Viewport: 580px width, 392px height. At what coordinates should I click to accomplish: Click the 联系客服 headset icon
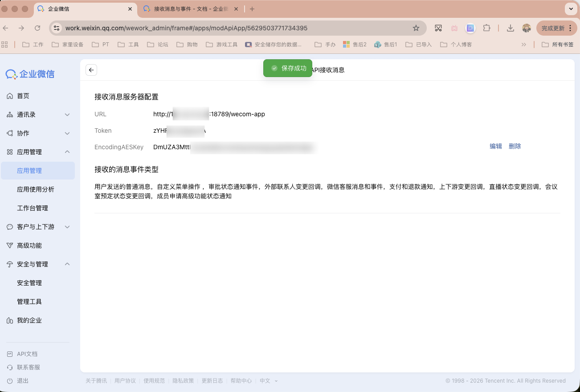9,367
